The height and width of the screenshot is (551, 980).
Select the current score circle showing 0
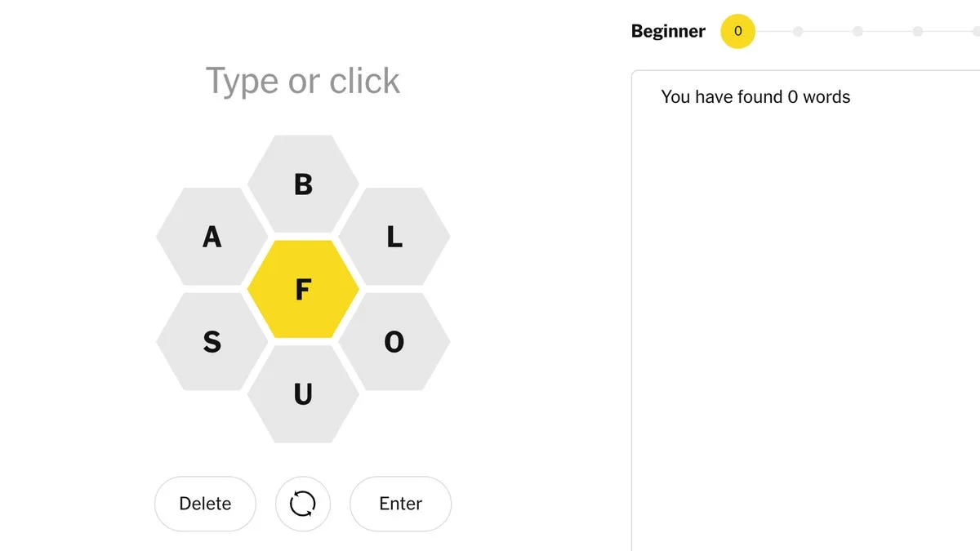click(737, 31)
